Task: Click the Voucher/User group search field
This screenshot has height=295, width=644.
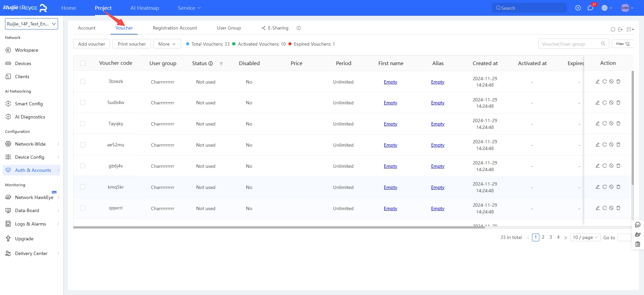Action: coord(570,44)
